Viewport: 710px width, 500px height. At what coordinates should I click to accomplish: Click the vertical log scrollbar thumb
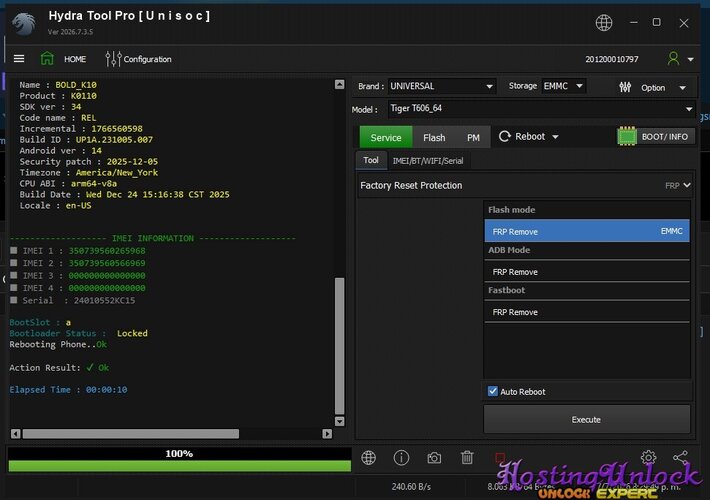pos(340,346)
